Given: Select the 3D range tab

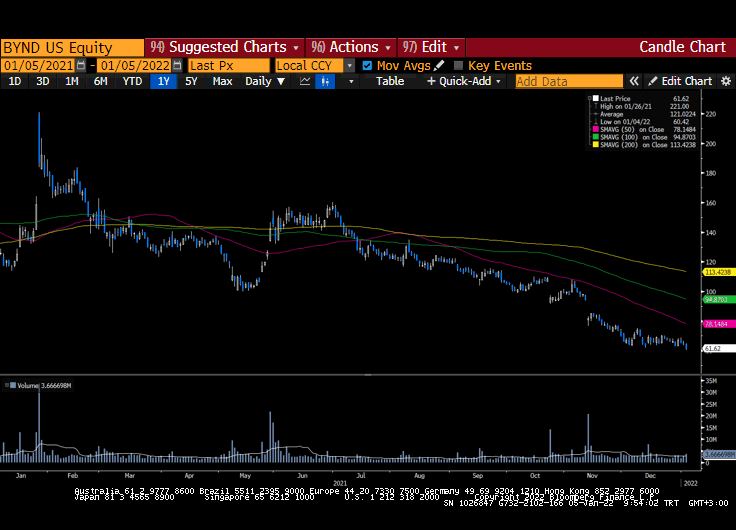Looking at the screenshot, I should coord(43,81).
